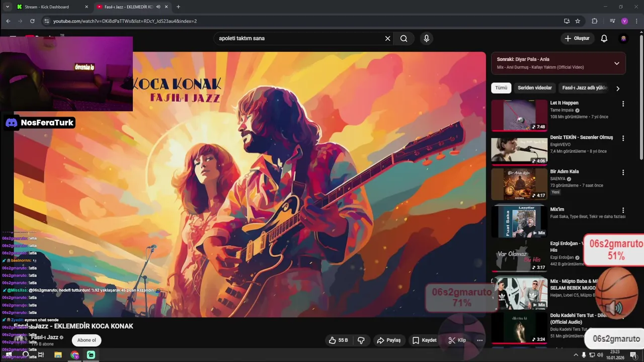
Task: Open the YouTube account avatar menu
Action: [x=623, y=38]
